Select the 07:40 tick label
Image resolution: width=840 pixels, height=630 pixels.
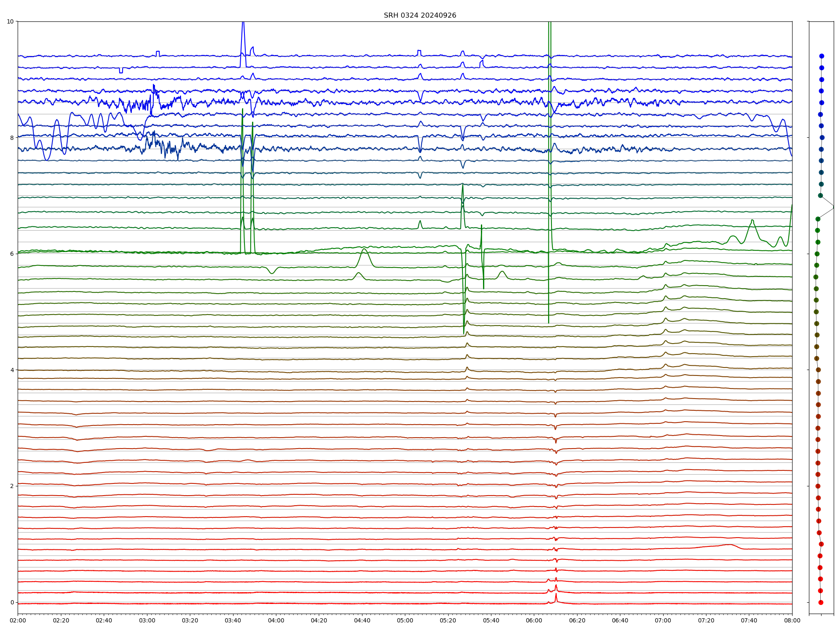point(749,620)
